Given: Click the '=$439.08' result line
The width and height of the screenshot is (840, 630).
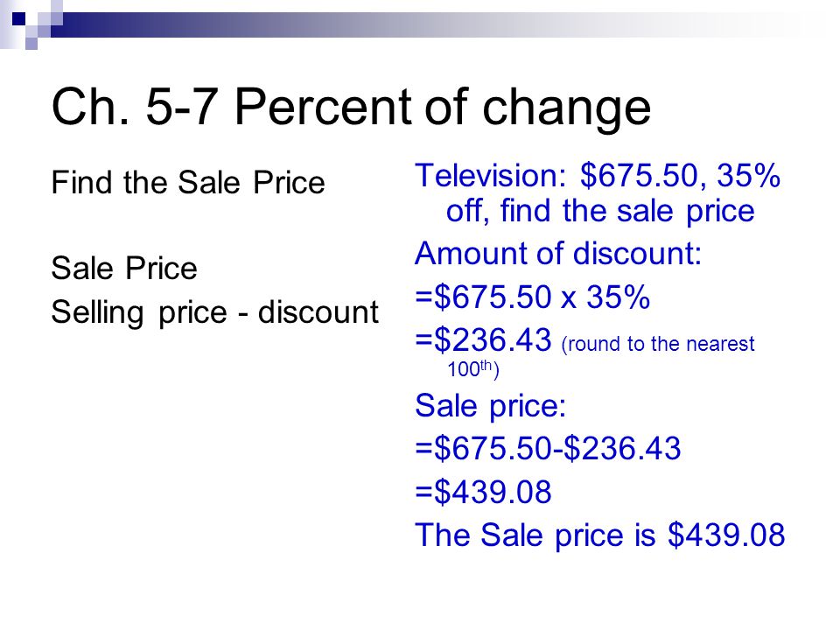Looking at the screenshot, I should 483,492.
